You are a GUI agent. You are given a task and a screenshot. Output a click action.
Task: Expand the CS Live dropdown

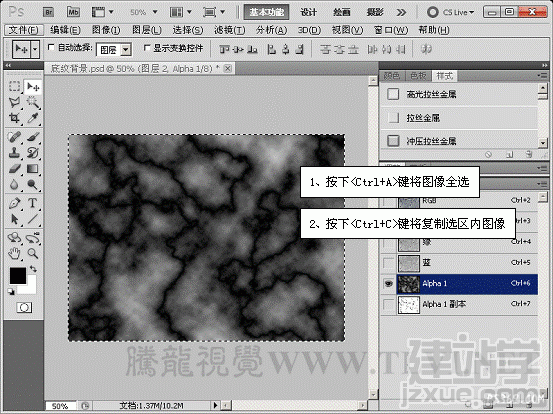(x=451, y=12)
